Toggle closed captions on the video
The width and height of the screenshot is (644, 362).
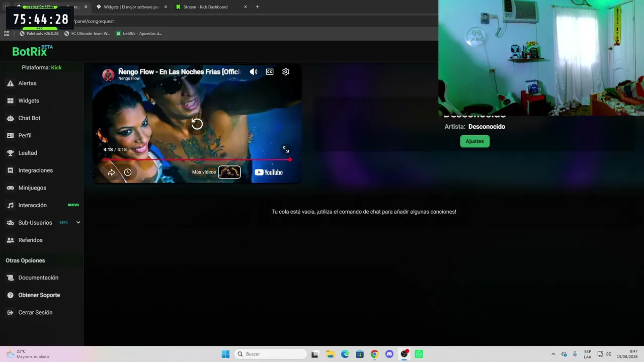coord(270,72)
